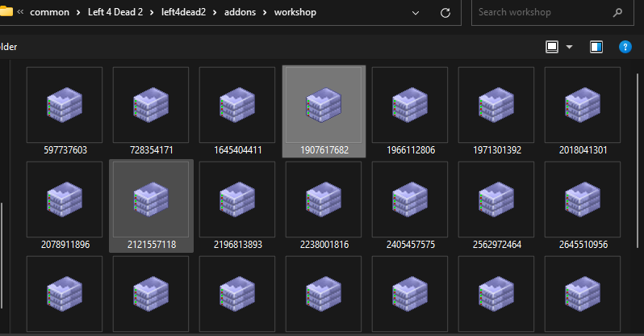Navigate to left4dead2 breadcrumb folder
Viewport: 644px width, 336px height.
tap(183, 12)
